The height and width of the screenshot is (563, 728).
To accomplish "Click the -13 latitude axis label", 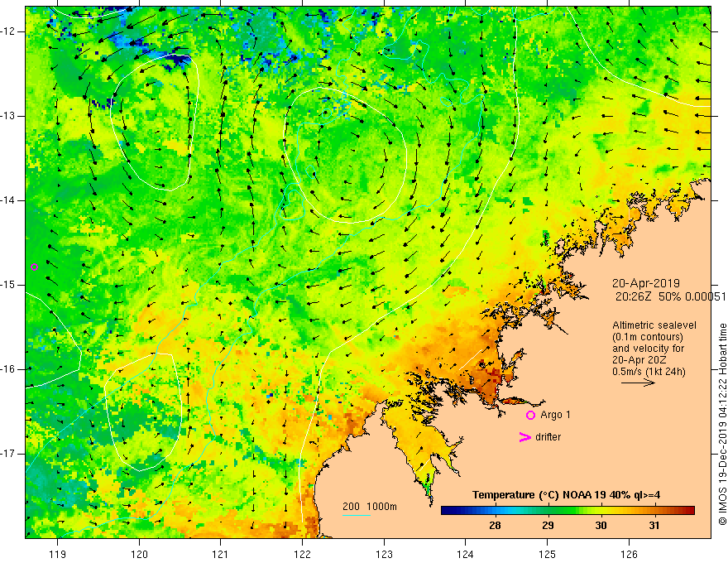I will [8, 116].
